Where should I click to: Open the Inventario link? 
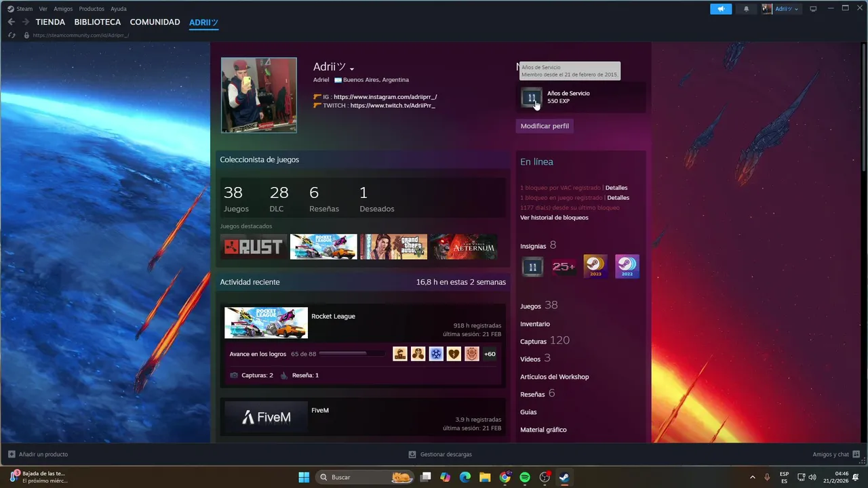535,324
